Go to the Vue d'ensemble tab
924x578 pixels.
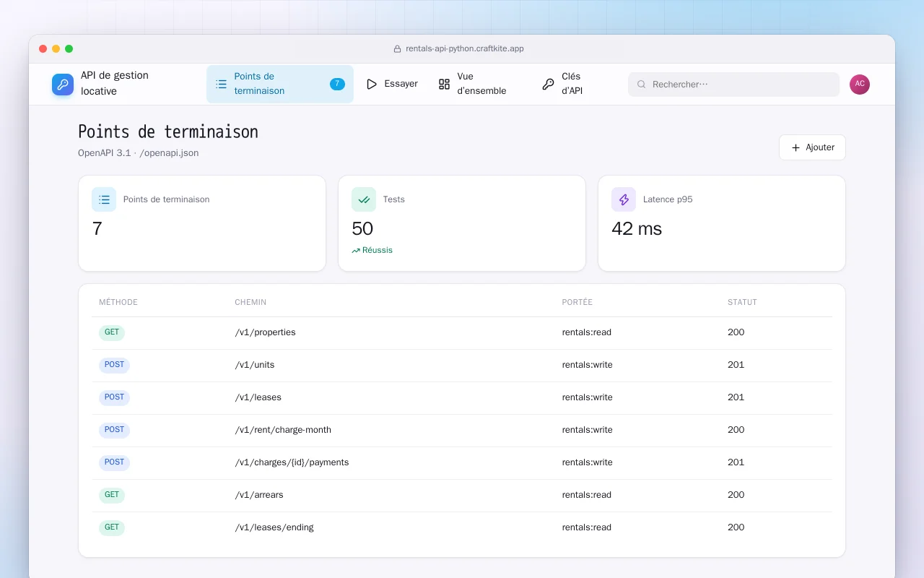480,84
